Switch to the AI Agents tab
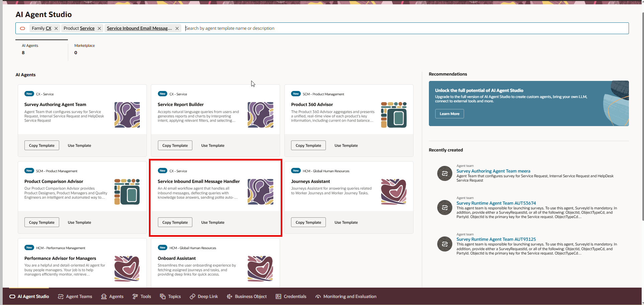 point(30,49)
